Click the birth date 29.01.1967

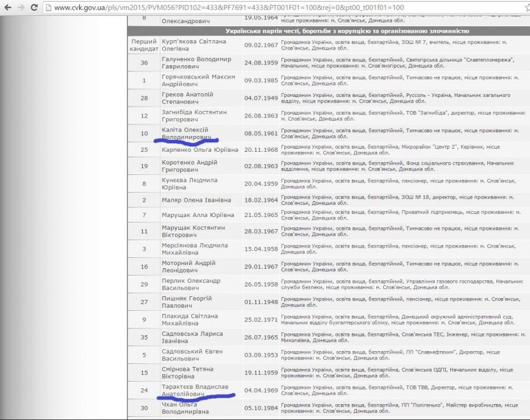(x=261, y=266)
